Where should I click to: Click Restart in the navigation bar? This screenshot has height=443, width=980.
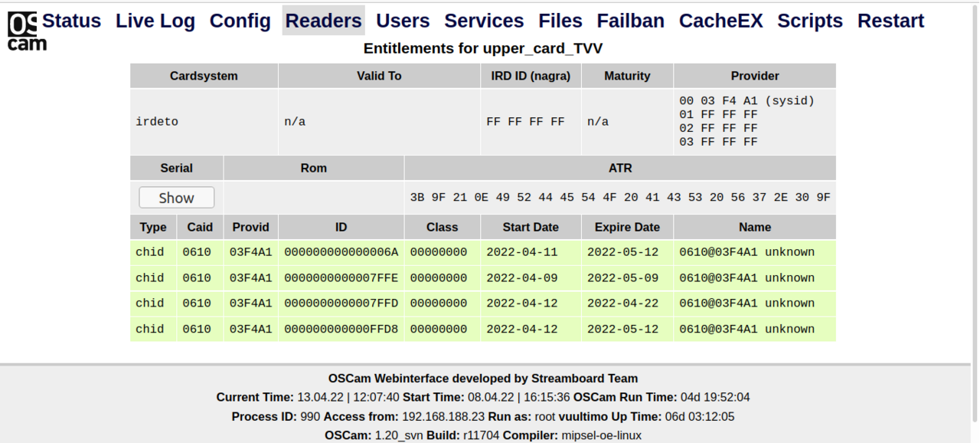(x=890, y=21)
